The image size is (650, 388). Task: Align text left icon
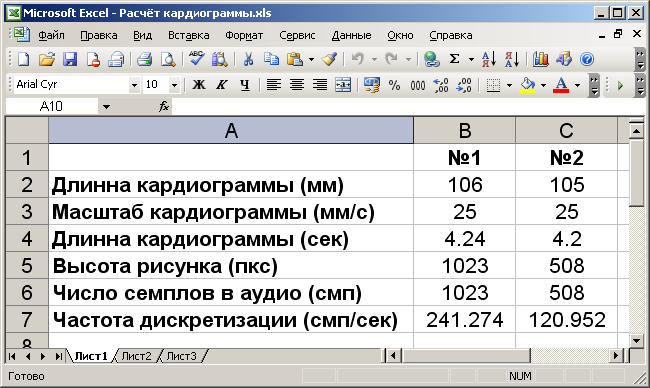click(x=274, y=85)
